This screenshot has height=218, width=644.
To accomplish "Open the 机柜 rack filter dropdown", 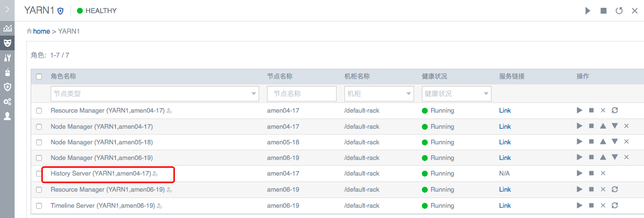I will tap(379, 94).
